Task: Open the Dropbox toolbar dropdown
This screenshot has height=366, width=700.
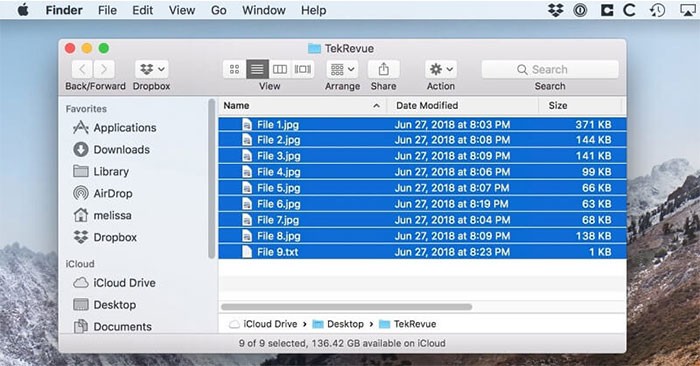Action: (x=152, y=69)
